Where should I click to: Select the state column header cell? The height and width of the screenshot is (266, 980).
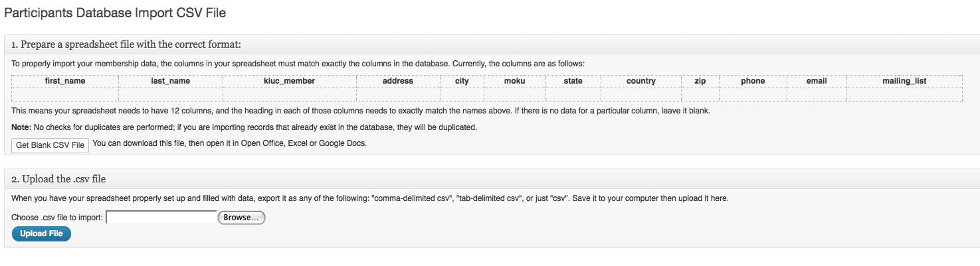(573, 81)
